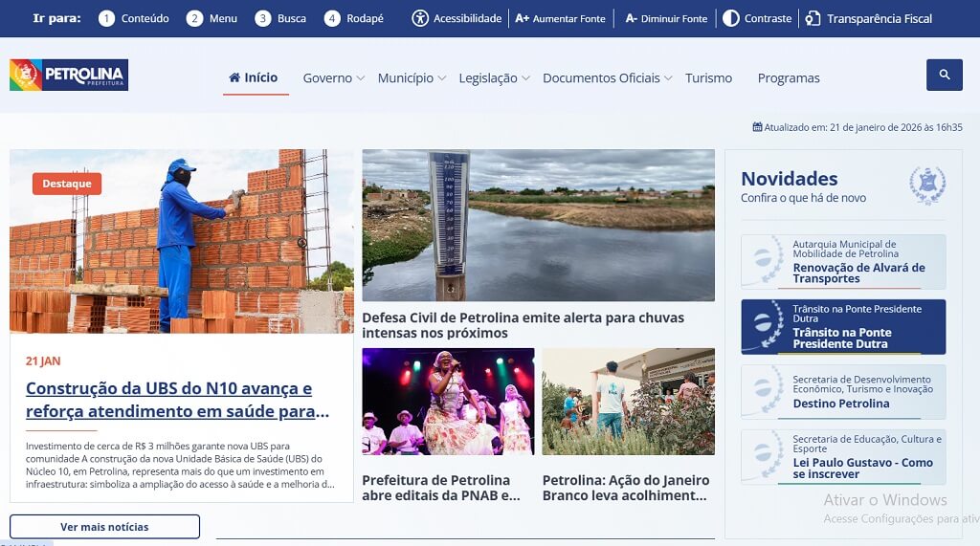980x546 pixels.
Task: Open the Defesa Civil river gauge thumbnail
Action: [x=538, y=226]
